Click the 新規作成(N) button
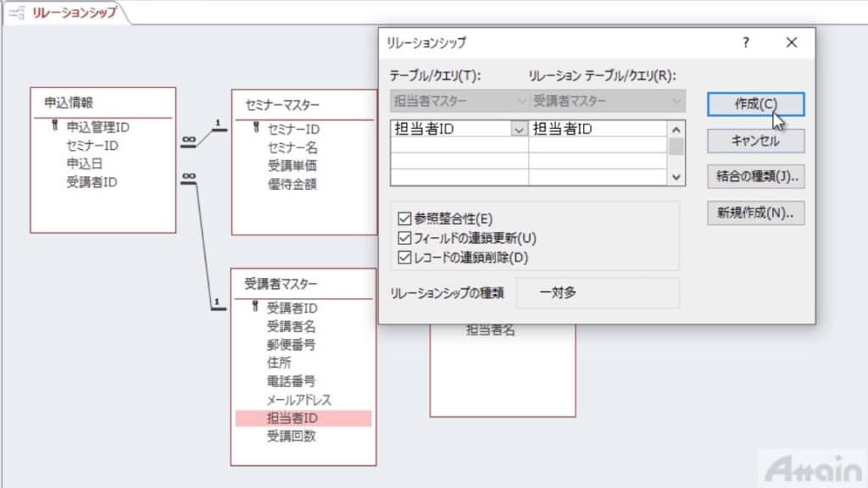Viewport: 868px width, 488px height. (754, 213)
